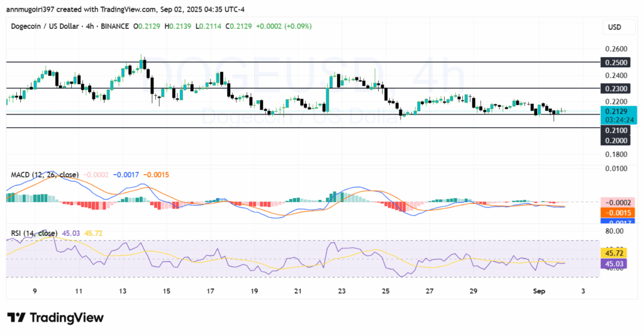
Task: Click the orange -0.0015 MACD axis label
Action: point(618,213)
